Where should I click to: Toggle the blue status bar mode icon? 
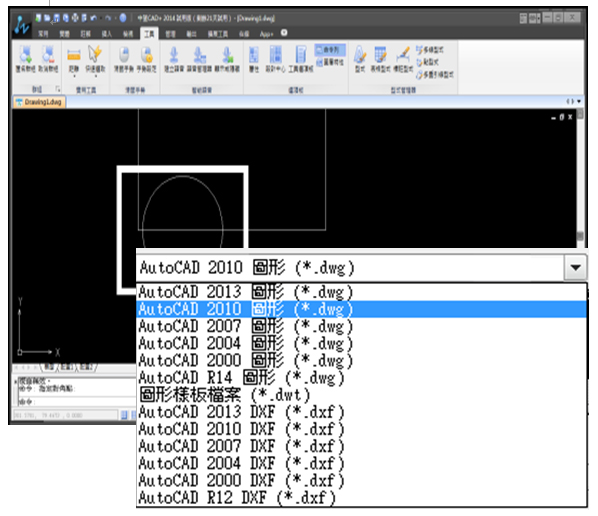point(124,415)
